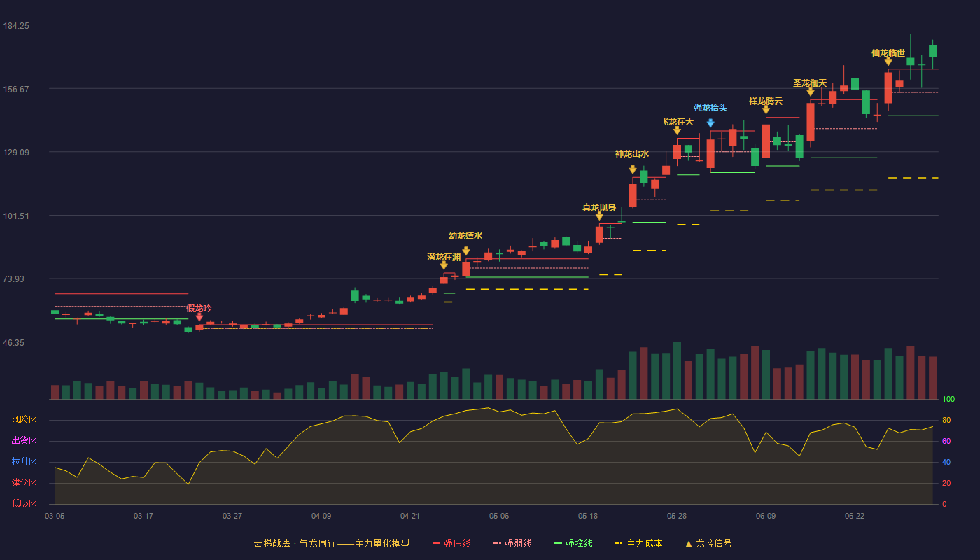Click the orange 80 indicator axis label
The width and height of the screenshot is (980, 560).
(x=946, y=421)
